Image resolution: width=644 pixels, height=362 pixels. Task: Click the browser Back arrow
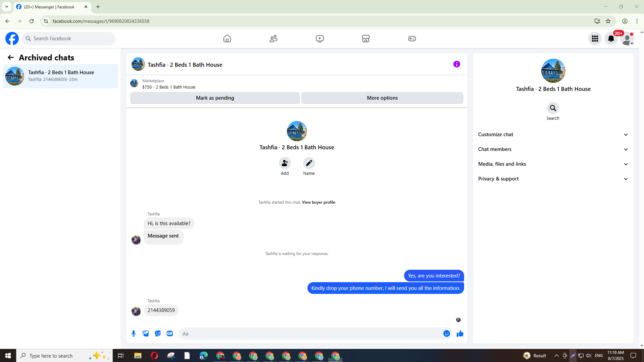coord(7,21)
